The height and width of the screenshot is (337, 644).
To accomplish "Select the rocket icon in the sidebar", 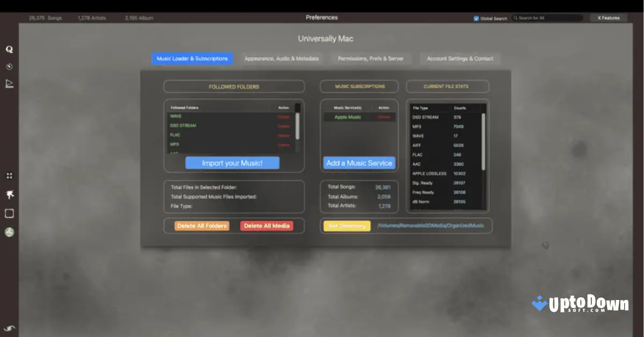I will tap(9, 194).
